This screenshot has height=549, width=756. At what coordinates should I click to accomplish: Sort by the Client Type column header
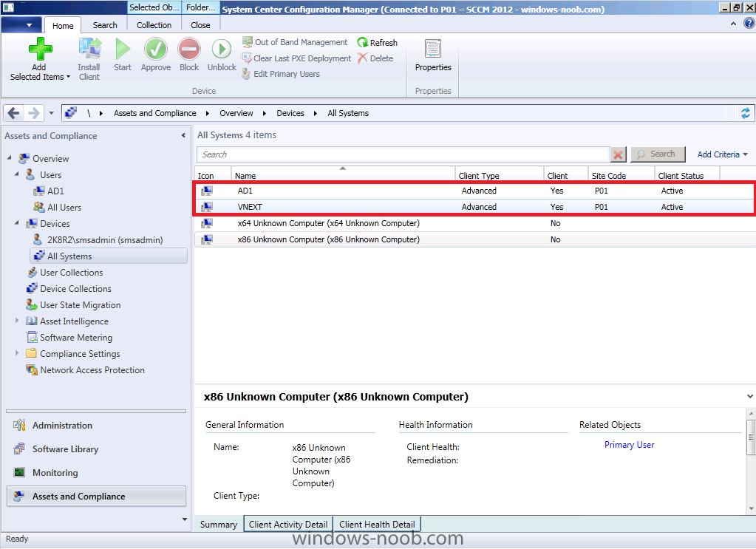point(499,174)
